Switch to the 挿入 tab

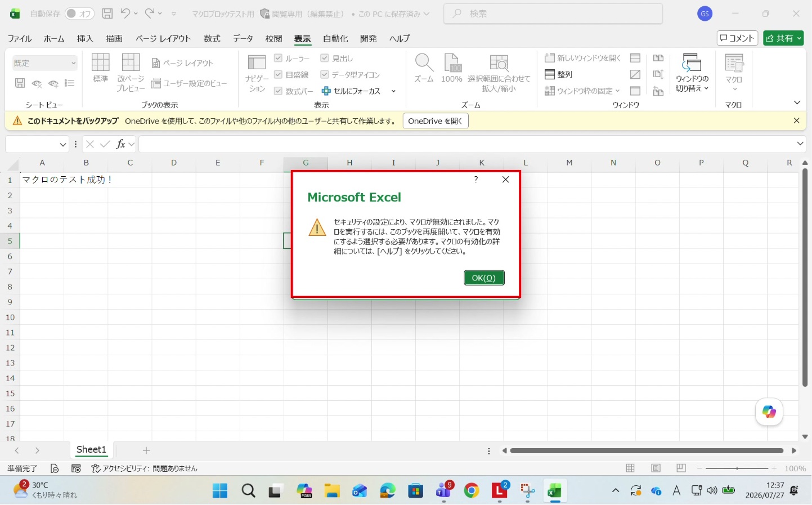[85, 39]
